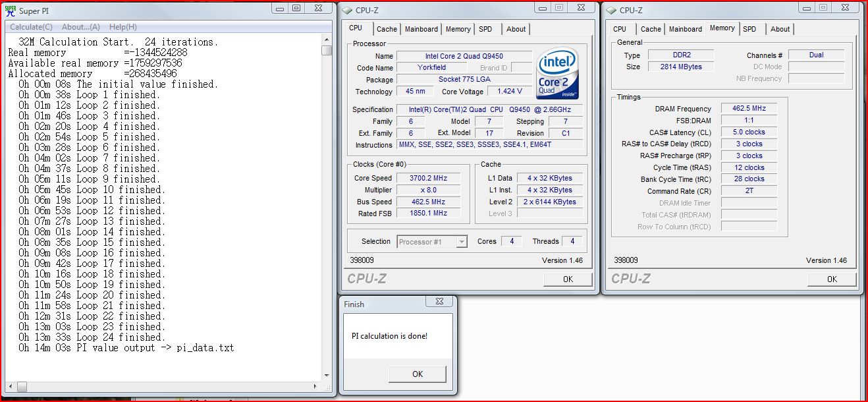Switch to the Memory tab in CPU-Z CPU window
868x402 pixels.
click(x=458, y=29)
